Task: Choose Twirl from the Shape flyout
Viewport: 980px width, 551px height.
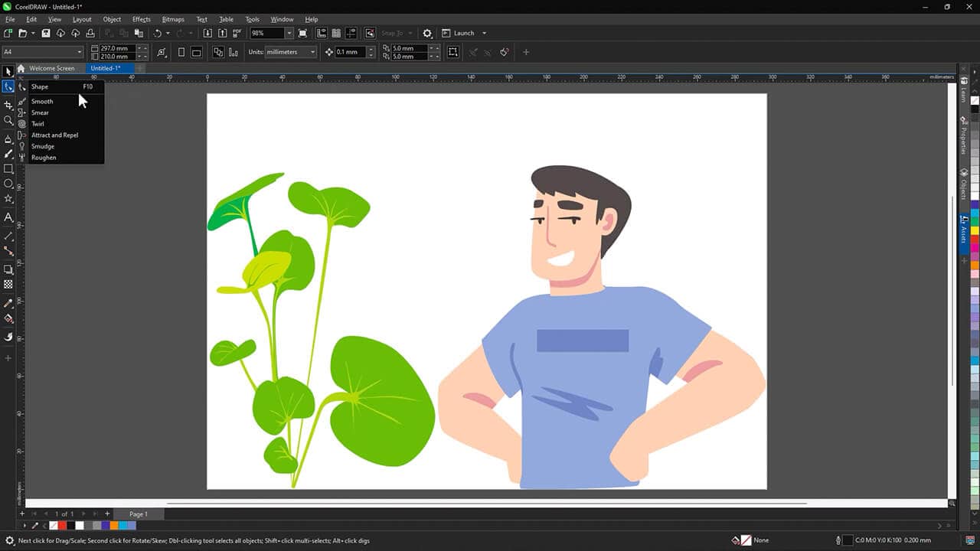Action: (38, 124)
